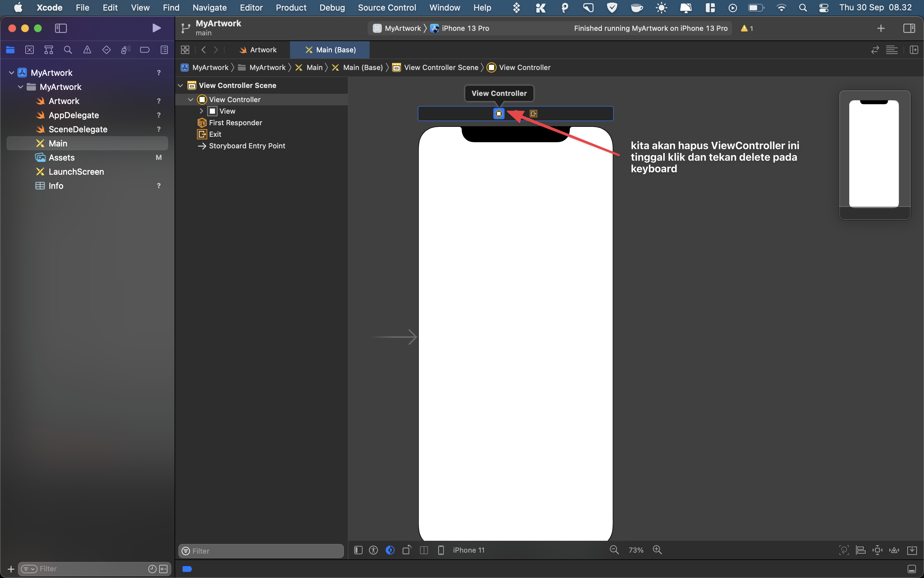The image size is (924, 578).
Task: Click the storyboard minimap thumbnail
Action: tap(874, 154)
